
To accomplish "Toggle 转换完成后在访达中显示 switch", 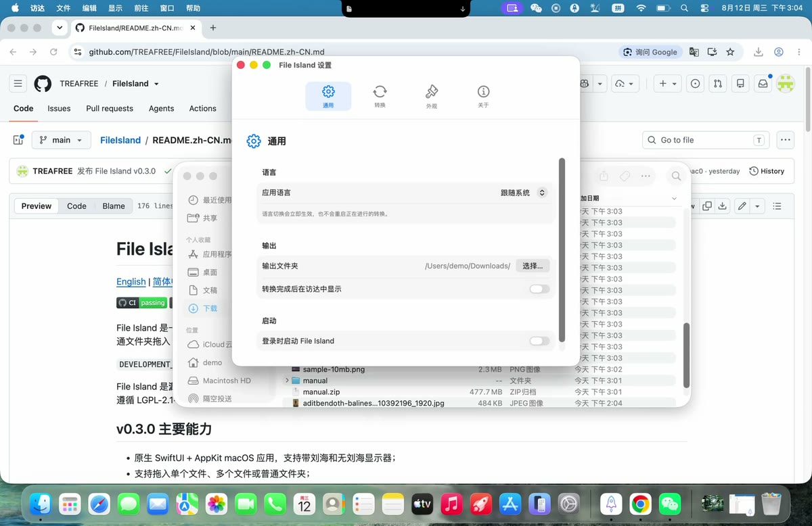I will click(539, 289).
